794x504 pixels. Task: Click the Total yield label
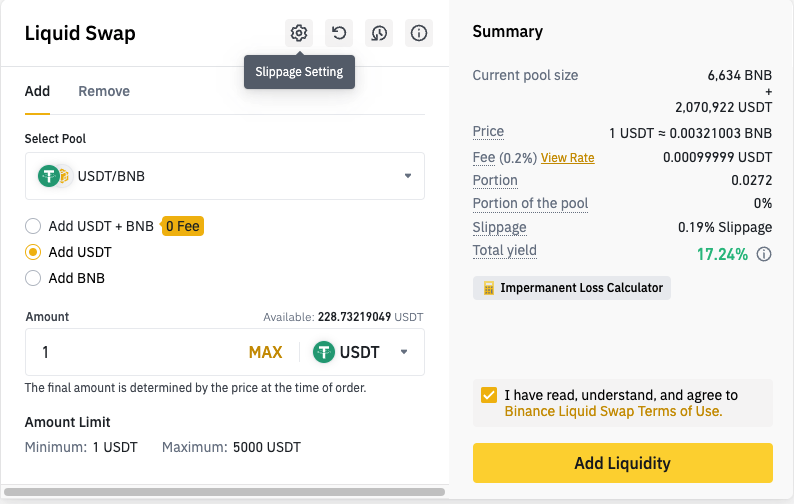[504, 251]
